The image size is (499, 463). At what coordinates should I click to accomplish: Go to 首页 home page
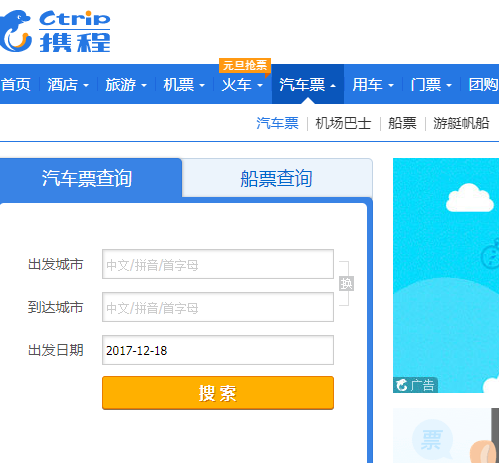pyautogui.click(x=16, y=84)
